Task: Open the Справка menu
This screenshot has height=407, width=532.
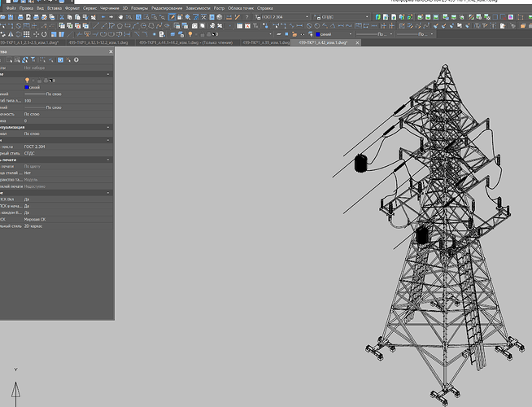Action: point(265,8)
